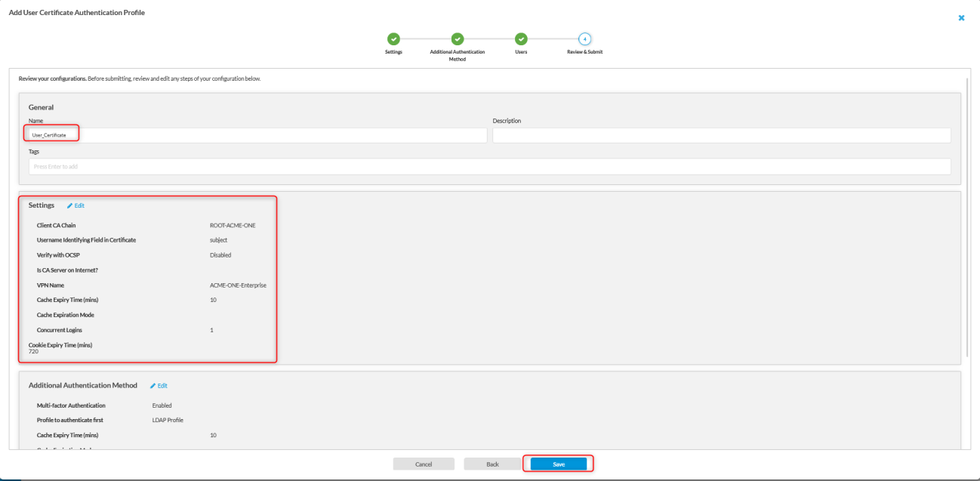Click "Username Identifying Field in Certificate" label

point(86,240)
